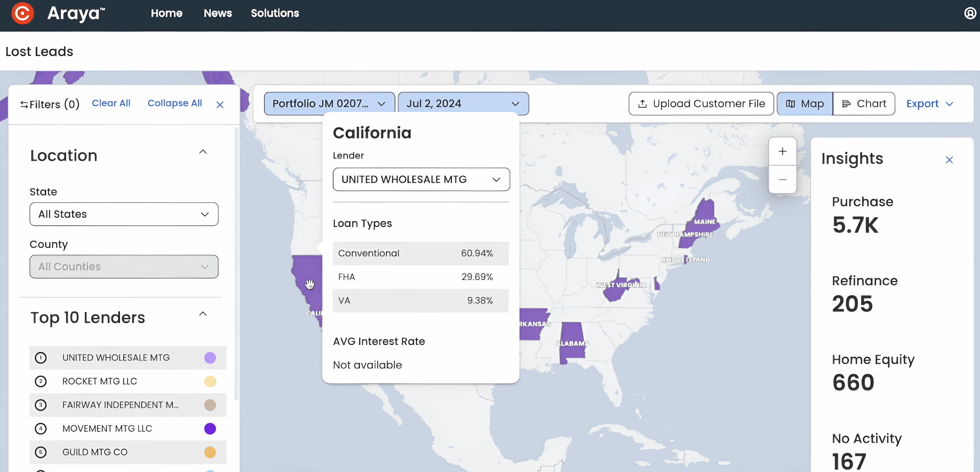Open the Home menu item
This screenshot has height=472, width=980.
click(167, 13)
